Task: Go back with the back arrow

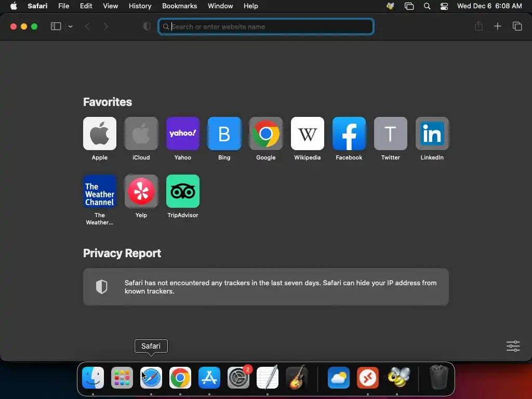Action: 87,26
